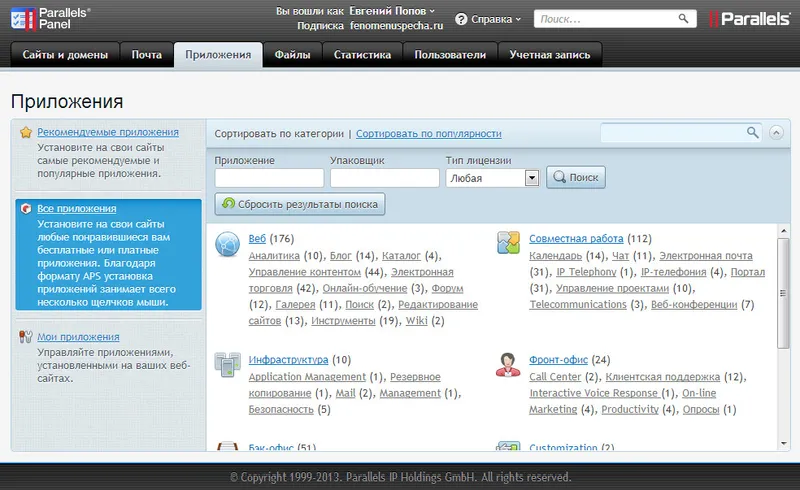Click the Help question mark icon
Viewport: 800px width, 490px height.
[461, 19]
